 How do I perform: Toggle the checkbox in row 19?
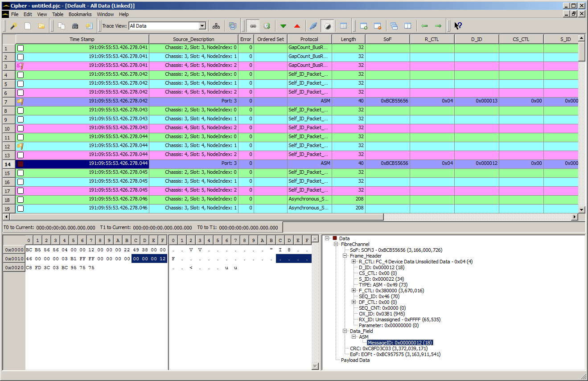21,208
